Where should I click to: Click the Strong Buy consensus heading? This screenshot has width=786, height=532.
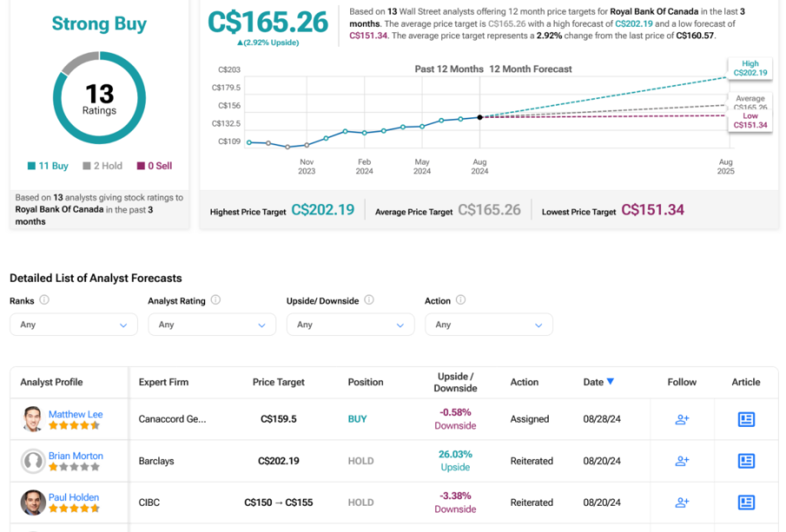pyautogui.click(x=99, y=23)
